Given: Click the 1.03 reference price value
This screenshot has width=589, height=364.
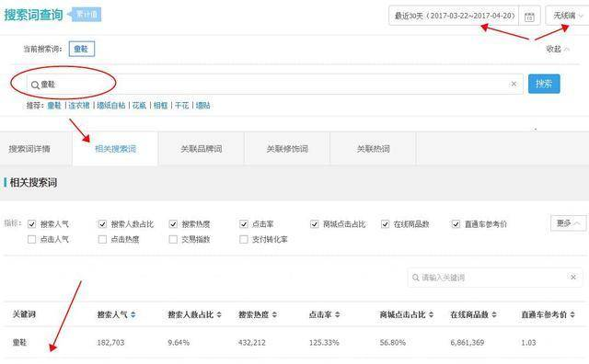Looking at the screenshot, I should (528, 342).
